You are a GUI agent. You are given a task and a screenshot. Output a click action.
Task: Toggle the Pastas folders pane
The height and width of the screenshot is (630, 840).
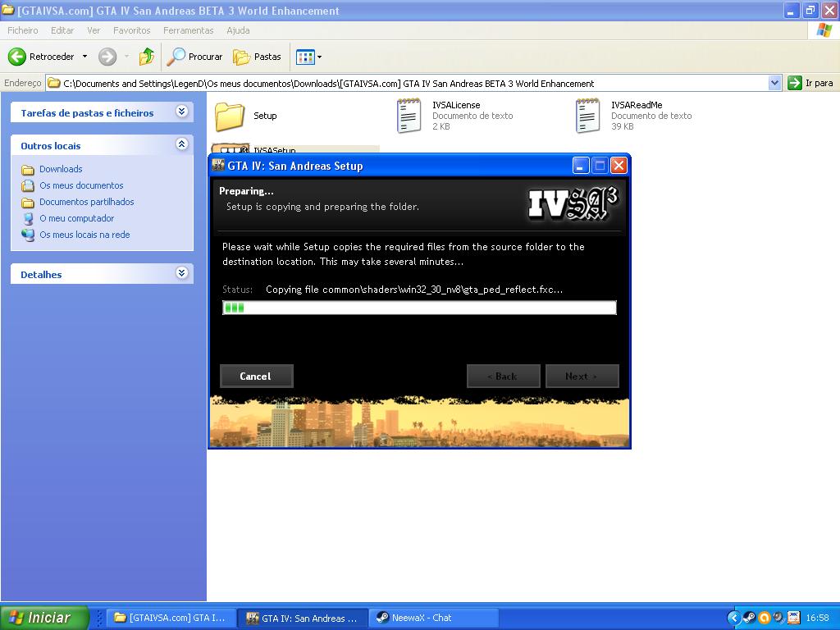tap(257, 57)
